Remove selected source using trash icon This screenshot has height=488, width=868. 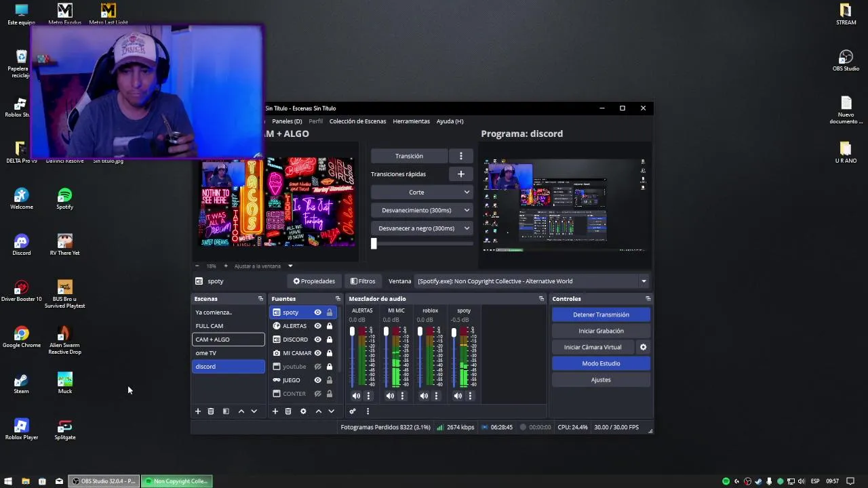(x=288, y=411)
